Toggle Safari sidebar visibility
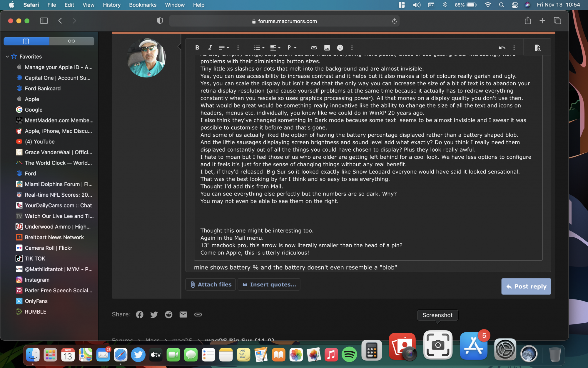 (x=44, y=21)
